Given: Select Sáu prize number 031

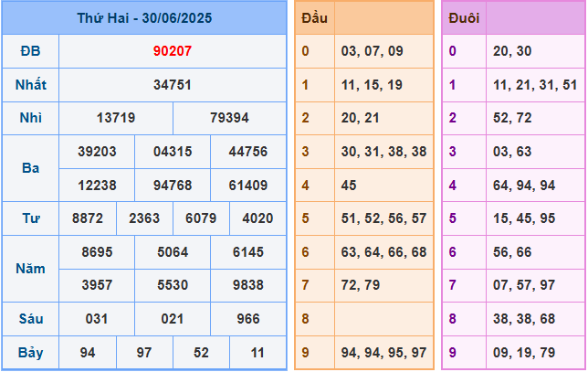Looking at the screenshot, I should 97,319.
